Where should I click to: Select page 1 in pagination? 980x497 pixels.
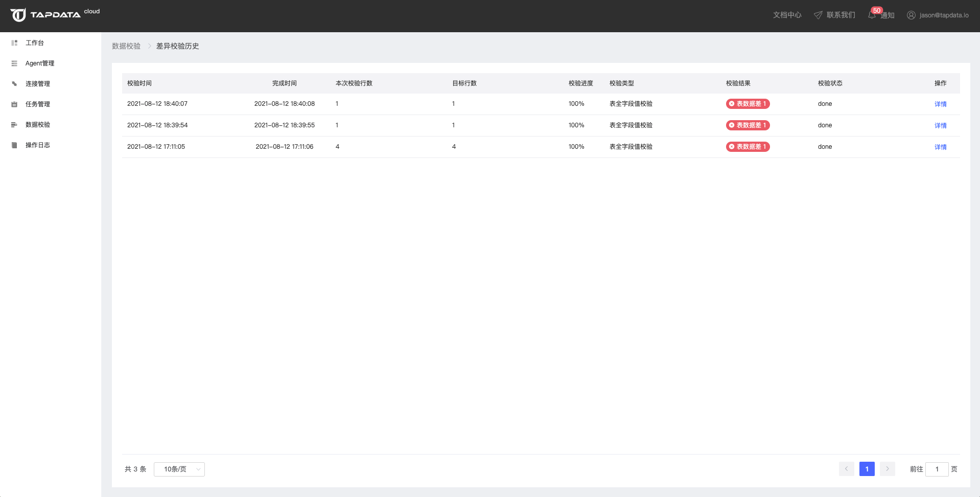coord(867,469)
